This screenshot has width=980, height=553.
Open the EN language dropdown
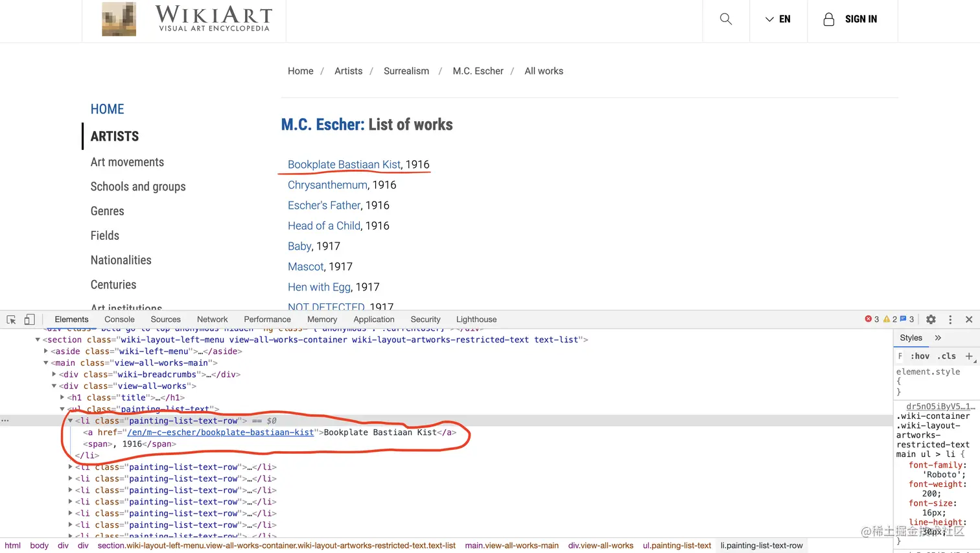778,19
